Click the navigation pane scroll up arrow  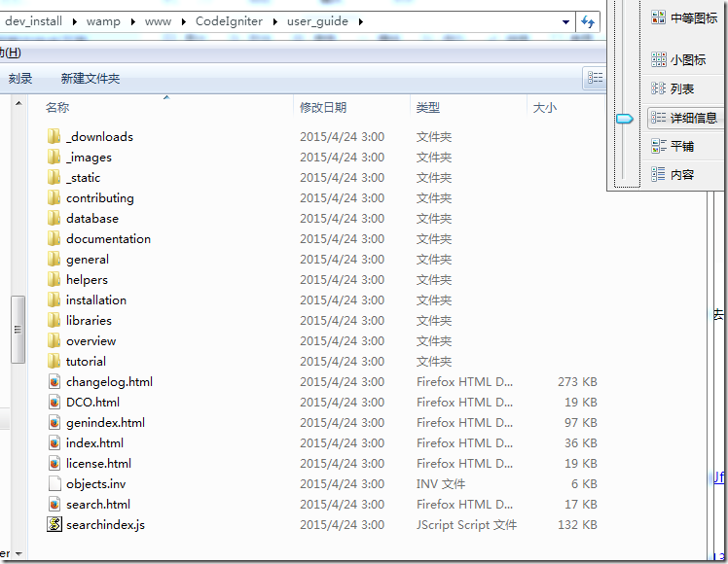pyautogui.click(x=18, y=103)
